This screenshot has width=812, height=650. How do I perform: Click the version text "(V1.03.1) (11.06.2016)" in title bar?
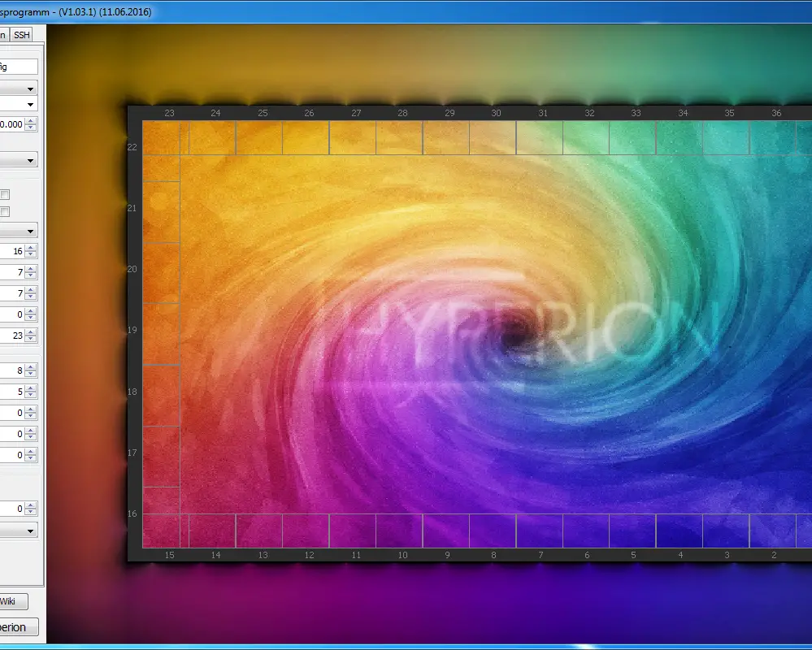click(x=105, y=12)
